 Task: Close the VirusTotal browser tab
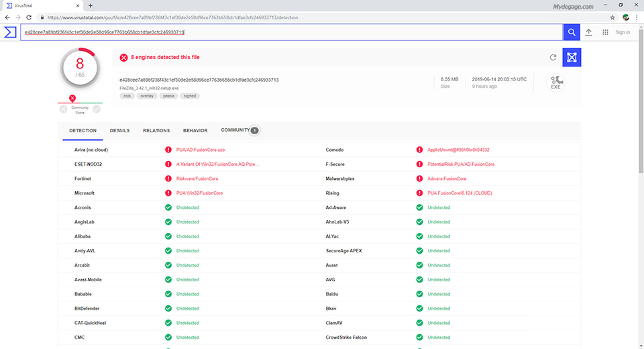[78, 6]
